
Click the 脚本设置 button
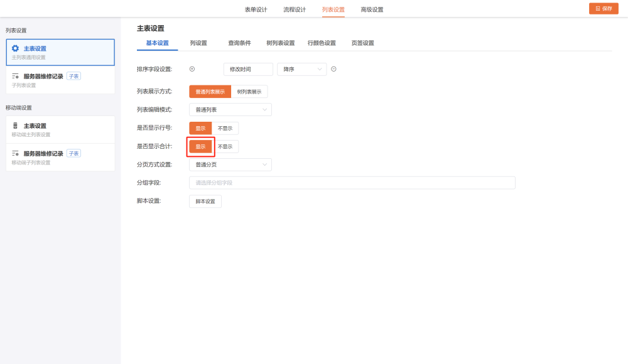tap(205, 201)
